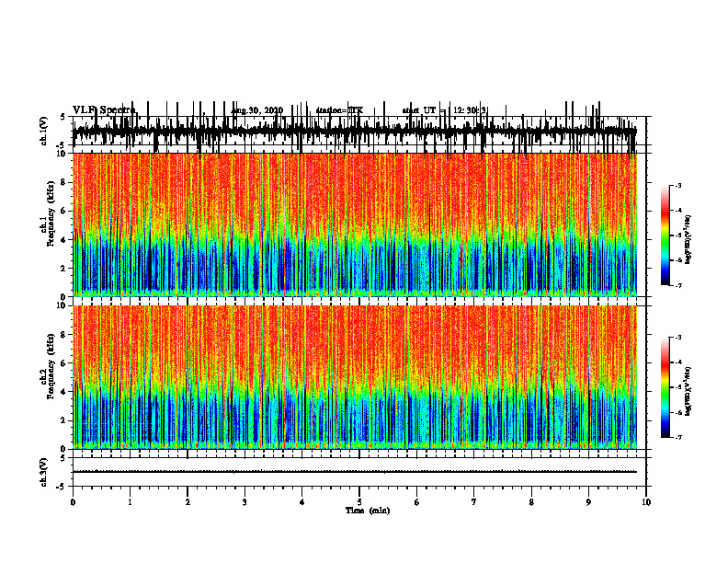Click the '-7' label on ch.2 colorbar
Screen dimensions: 728x563
(678, 438)
